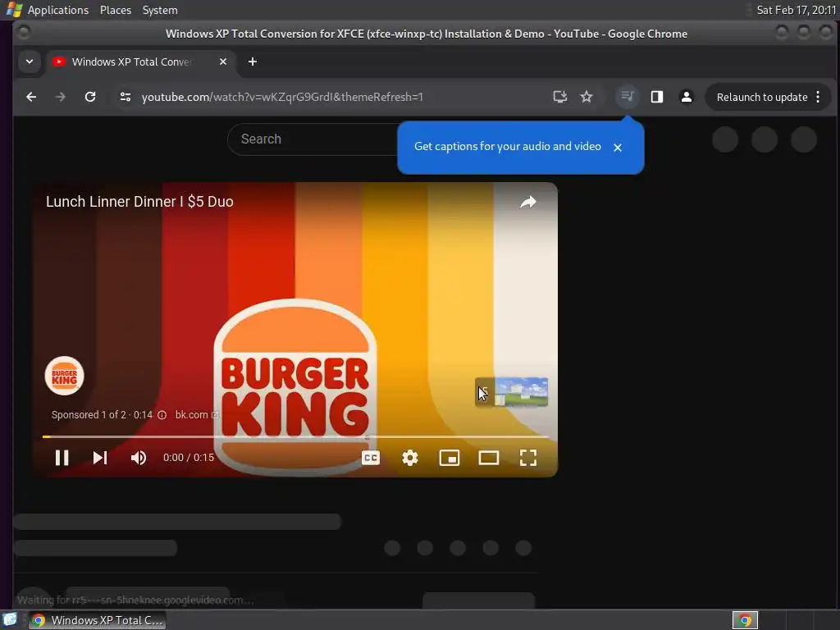Image resolution: width=840 pixels, height=630 pixels.
Task: Click the share arrow on video
Action: click(528, 202)
